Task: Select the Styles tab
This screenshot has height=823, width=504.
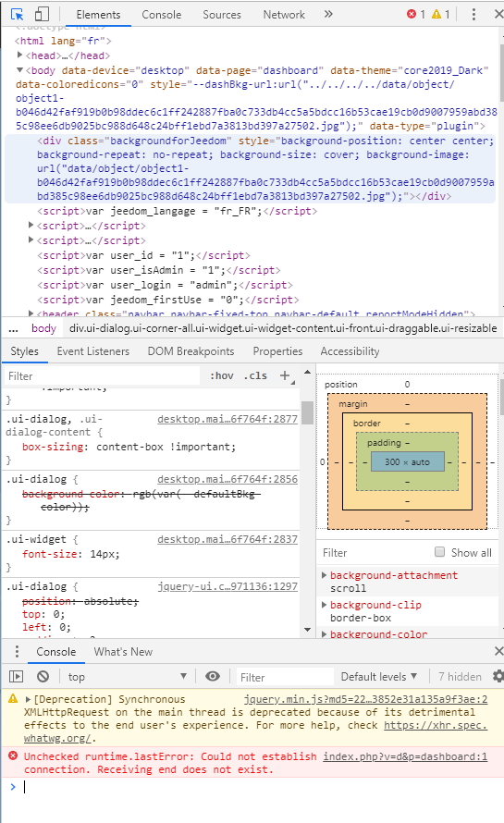Action: pyautogui.click(x=24, y=351)
